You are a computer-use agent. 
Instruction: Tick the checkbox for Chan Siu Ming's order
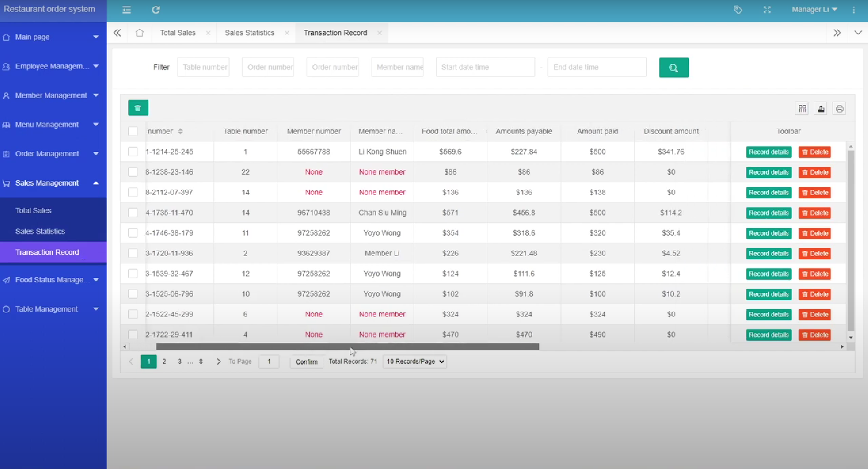tap(133, 213)
